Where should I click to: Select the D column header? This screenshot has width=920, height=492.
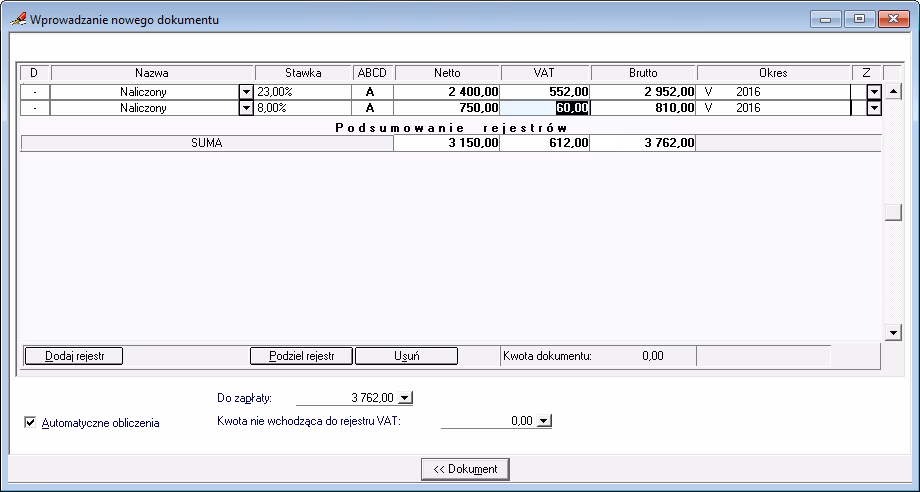click(34, 73)
